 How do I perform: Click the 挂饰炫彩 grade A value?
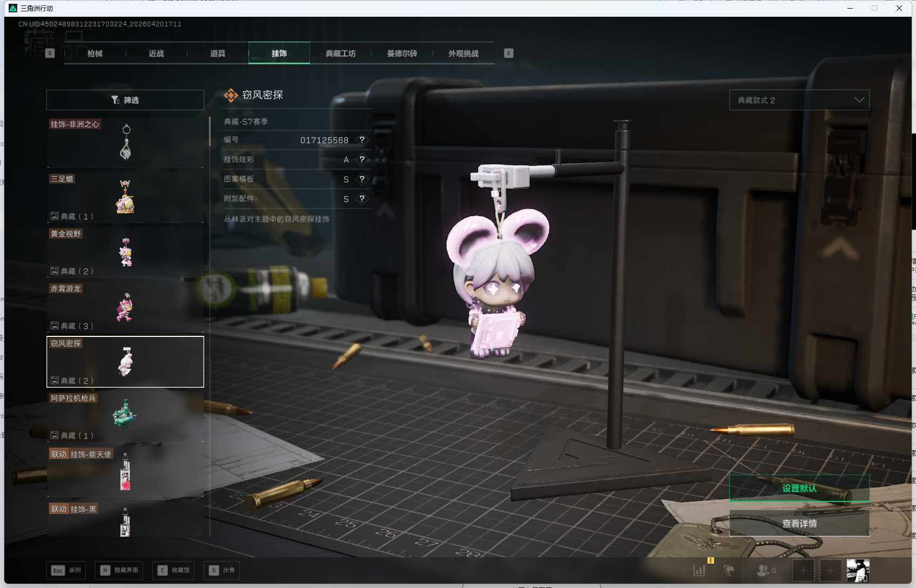coord(346,160)
